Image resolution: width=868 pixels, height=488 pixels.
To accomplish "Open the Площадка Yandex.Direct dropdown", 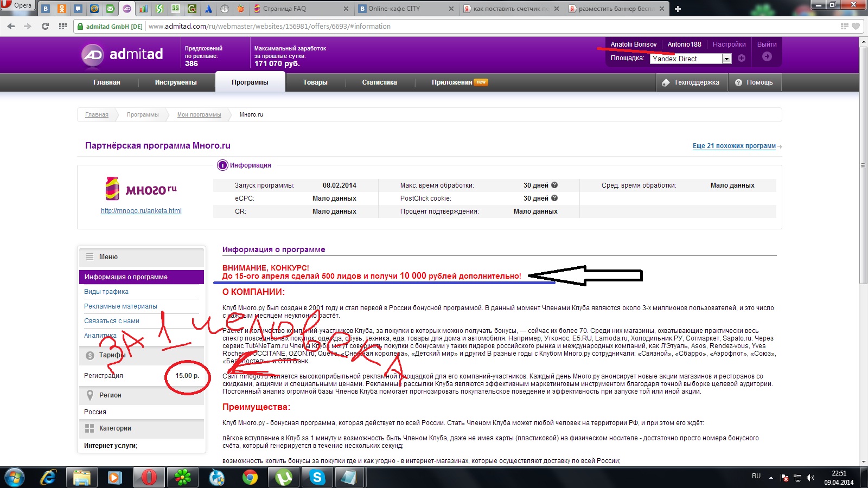I will pyautogui.click(x=691, y=59).
